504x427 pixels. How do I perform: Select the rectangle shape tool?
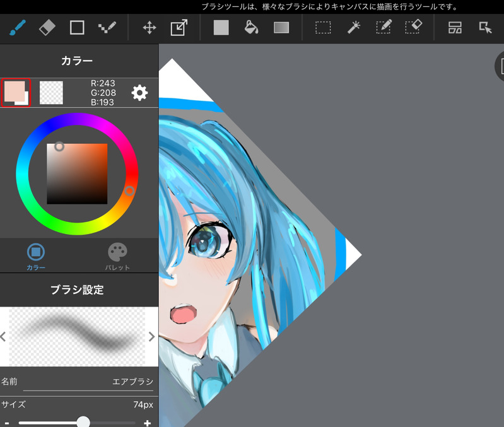coord(77,28)
